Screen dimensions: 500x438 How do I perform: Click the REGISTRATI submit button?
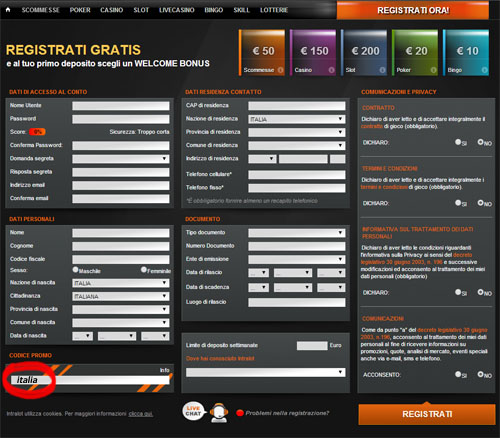click(x=427, y=414)
